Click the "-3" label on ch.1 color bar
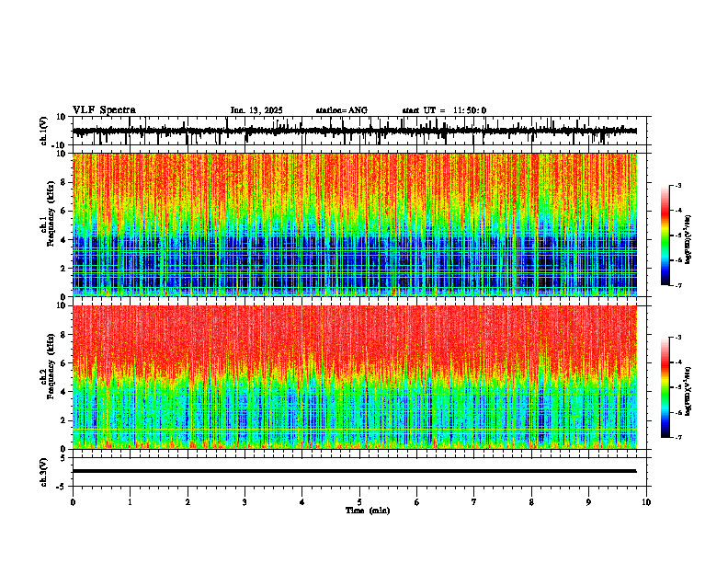The height and width of the screenshot is (563, 728). pyautogui.click(x=677, y=186)
